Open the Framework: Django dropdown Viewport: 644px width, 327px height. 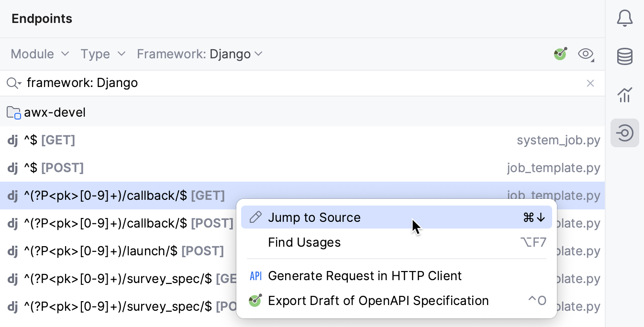coord(200,54)
